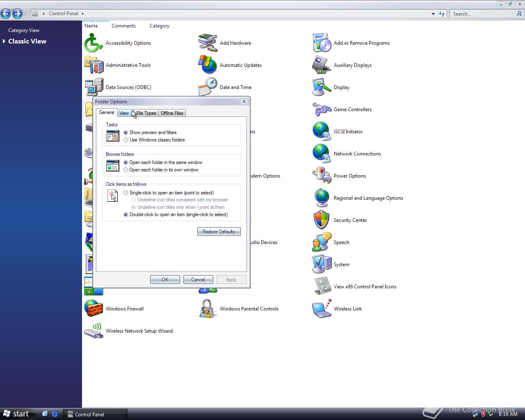This screenshot has width=525, height=420.
Task: Open the Game Controllers icon
Action: [322, 110]
